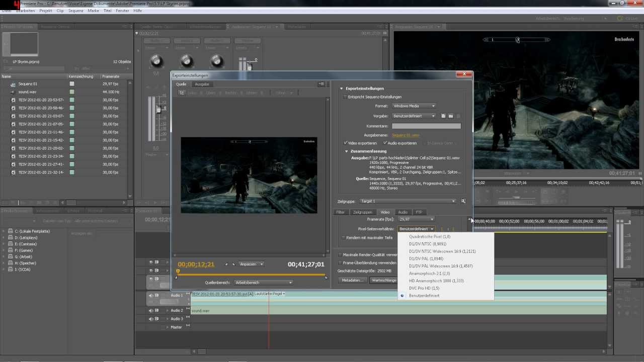The width and height of the screenshot is (644, 362).
Task: Click the wrench icon beside Zielgruppe
Action: [x=463, y=201]
